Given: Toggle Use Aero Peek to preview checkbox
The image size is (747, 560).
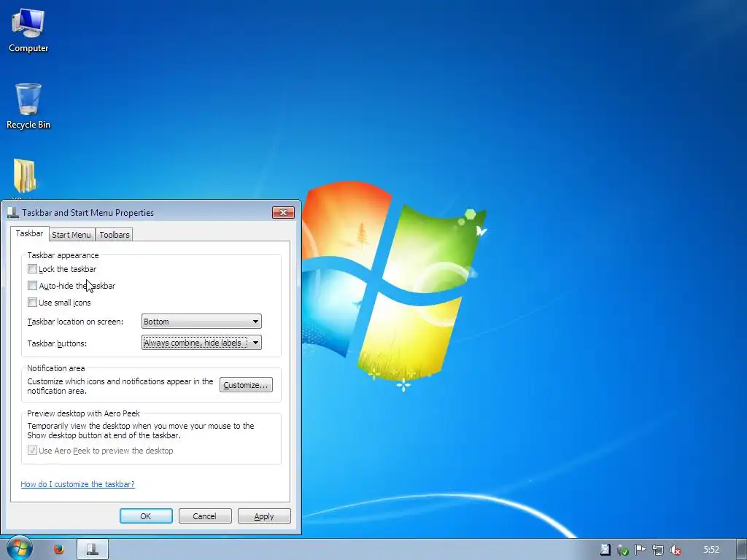Looking at the screenshot, I should pyautogui.click(x=32, y=451).
